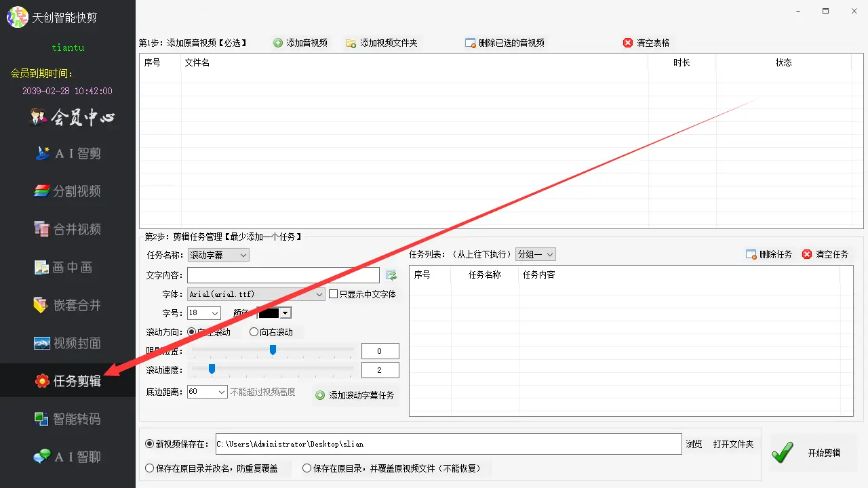Click the 智能转码 icon in sidebar
This screenshot has width=868, height=488.
(42, 419)
